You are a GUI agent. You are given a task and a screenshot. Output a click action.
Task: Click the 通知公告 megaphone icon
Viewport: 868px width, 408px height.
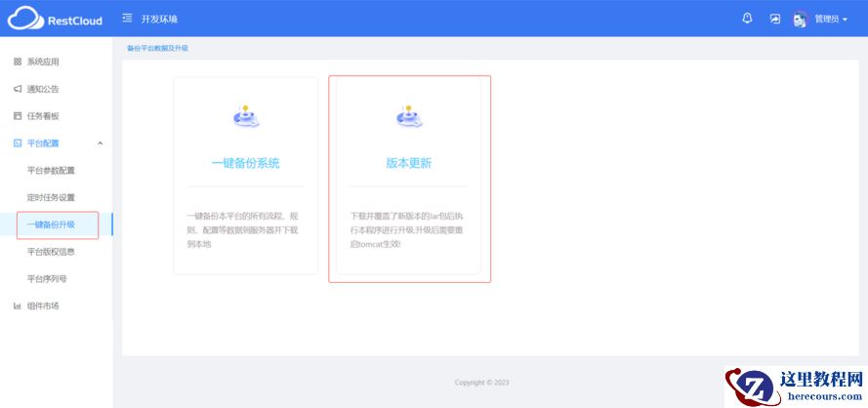(x=18, y=89)
